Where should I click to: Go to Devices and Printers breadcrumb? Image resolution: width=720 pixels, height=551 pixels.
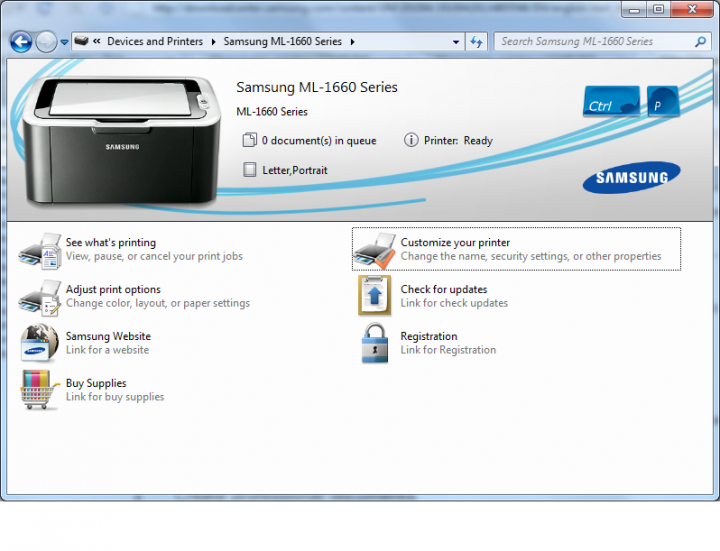tap(155, 41)
